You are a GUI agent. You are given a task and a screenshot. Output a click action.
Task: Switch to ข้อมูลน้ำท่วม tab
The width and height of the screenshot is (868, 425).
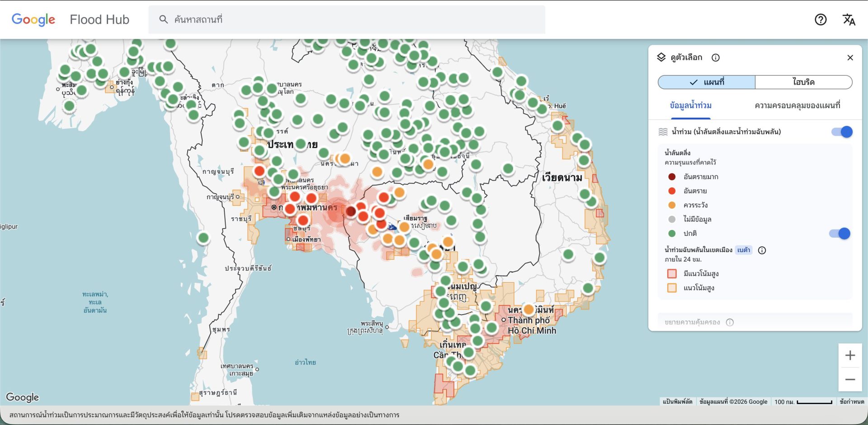[x=690, y=105]
